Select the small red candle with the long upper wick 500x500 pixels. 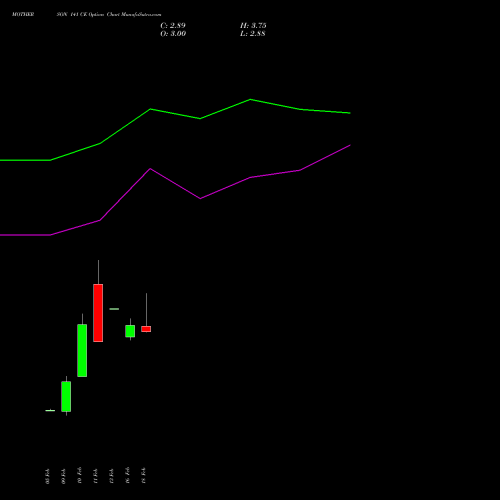click(x=146, y=329)
